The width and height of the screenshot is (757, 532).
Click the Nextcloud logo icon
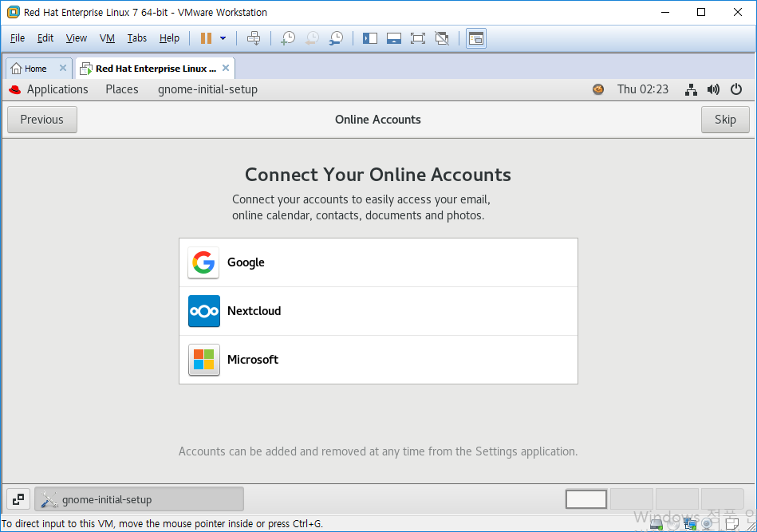click(x=203, y=311)
